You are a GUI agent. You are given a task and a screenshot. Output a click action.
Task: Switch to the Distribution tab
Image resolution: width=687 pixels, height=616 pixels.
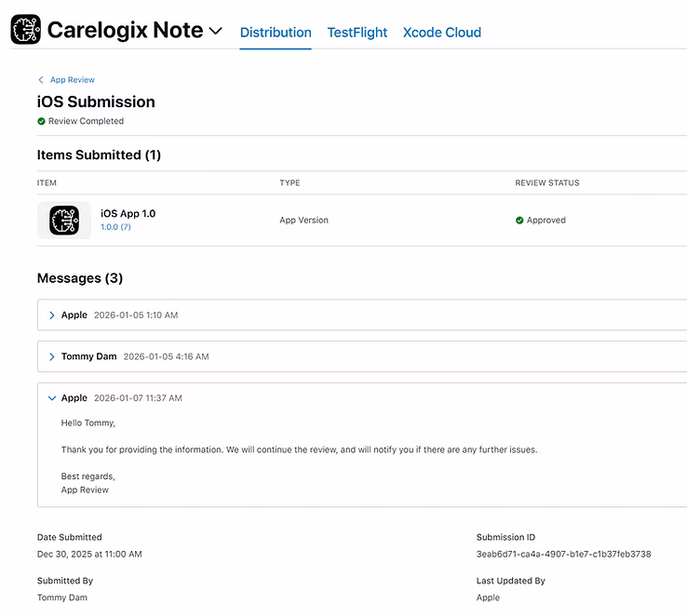(x=276, y=33)
